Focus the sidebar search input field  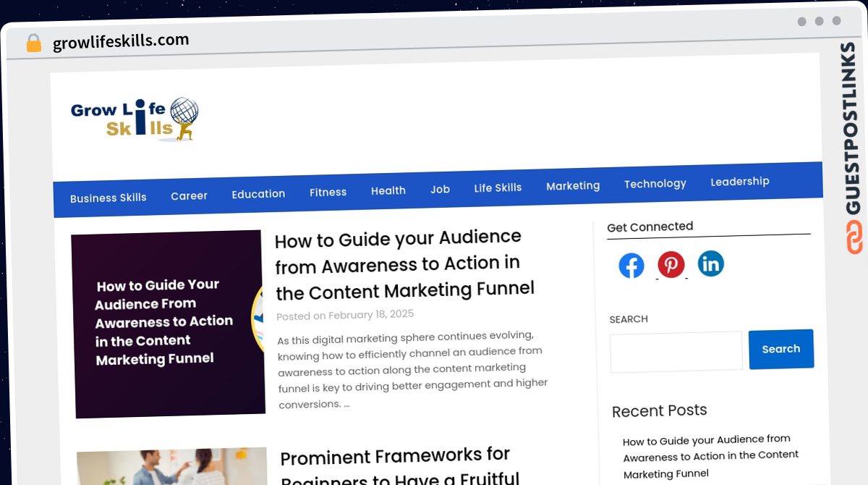[x=676, y=352]
